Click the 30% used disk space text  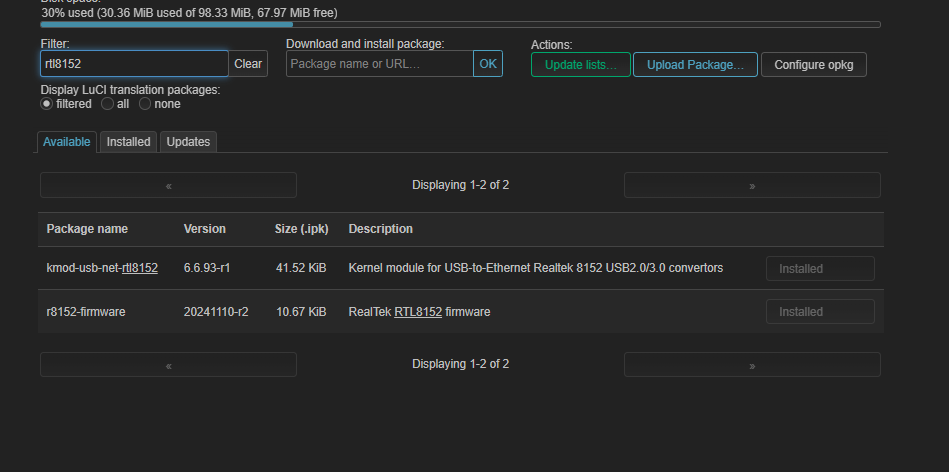pyautogui.click(x=189, y=13)
